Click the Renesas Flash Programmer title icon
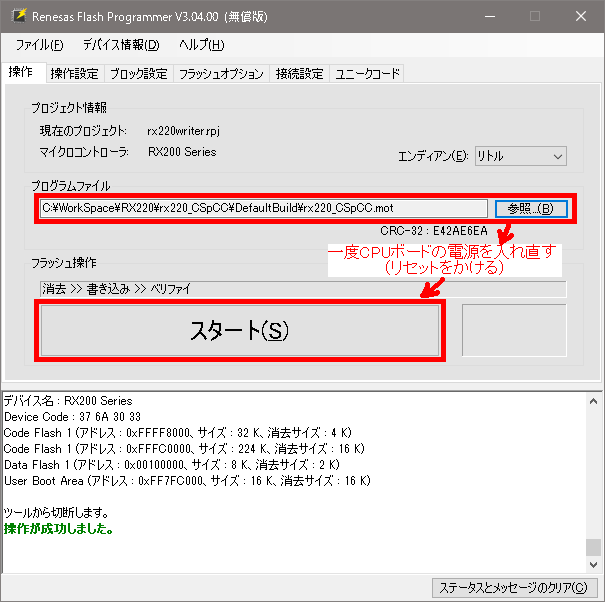 pos(19,16)
